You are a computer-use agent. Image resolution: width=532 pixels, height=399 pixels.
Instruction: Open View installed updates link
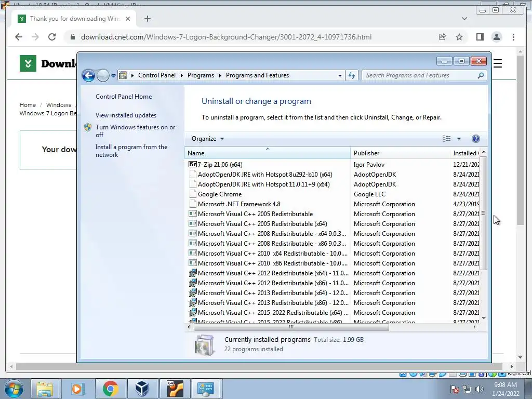tap(126, 115)
